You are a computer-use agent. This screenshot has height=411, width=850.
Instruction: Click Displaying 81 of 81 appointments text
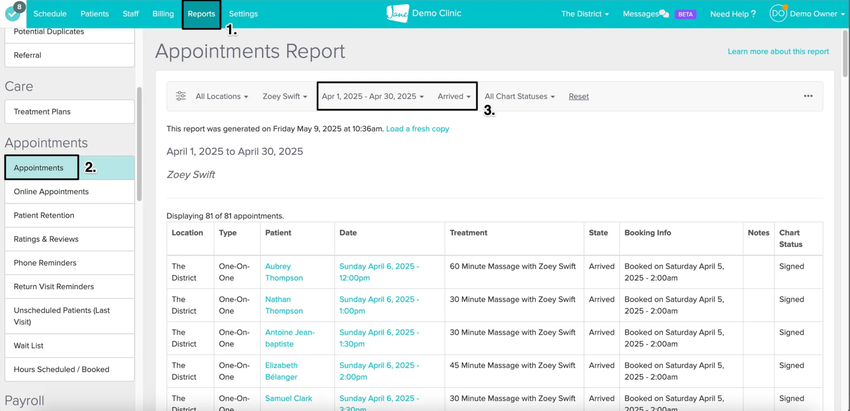coord(225,216)
